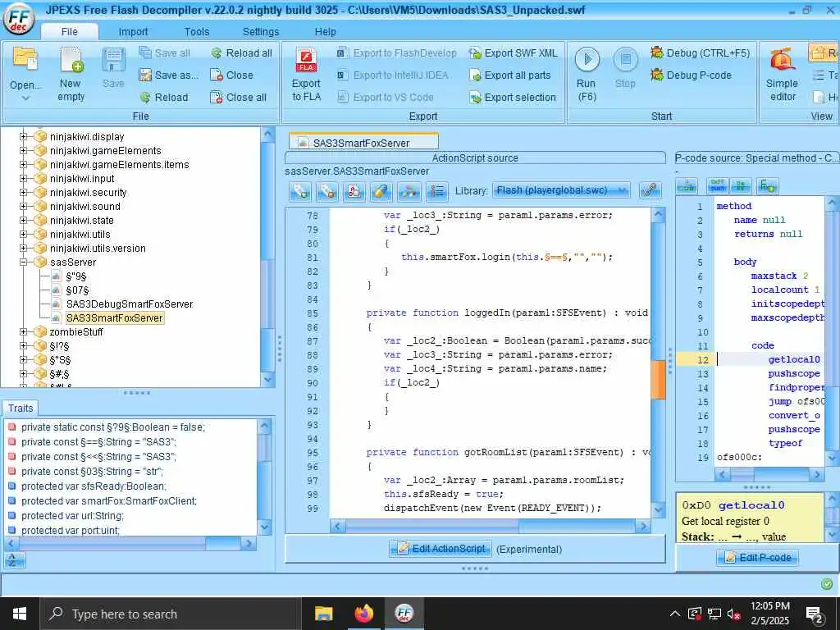Select trait private static const §?9§:Boolean

[113, 427]
